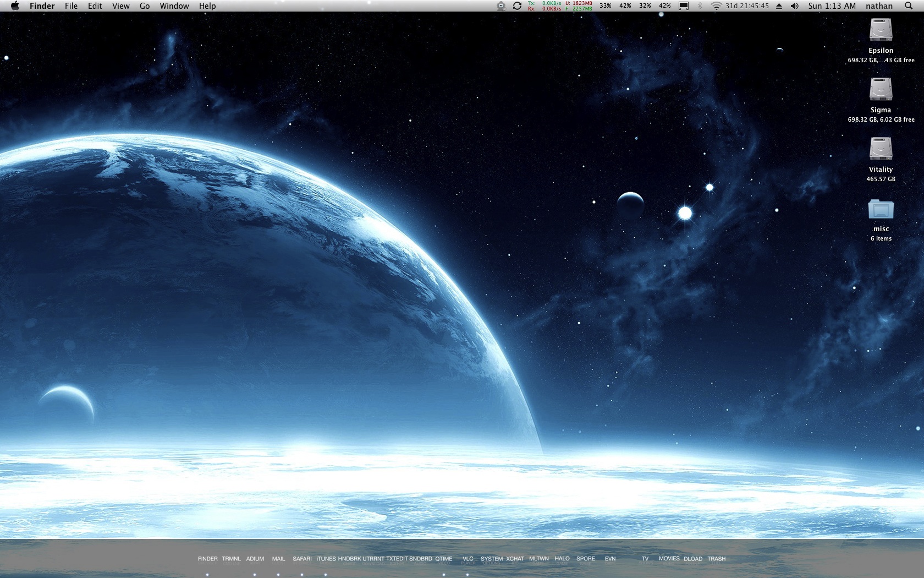Open the date and time menu
The image size is (924, 578).
tap(832, 6)
